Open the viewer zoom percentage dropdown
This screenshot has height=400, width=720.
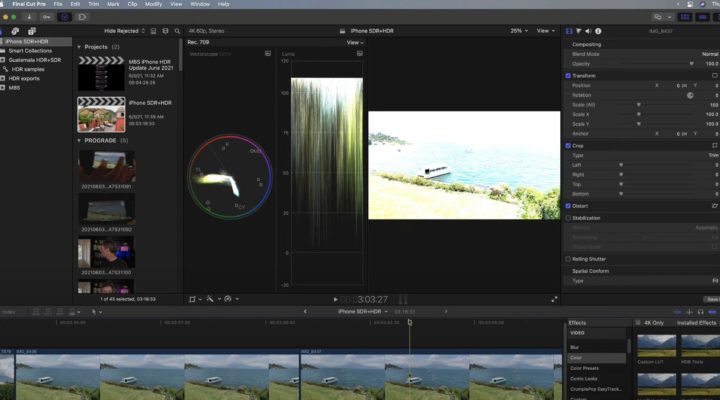pyautogui.click(x=519, y=31)
